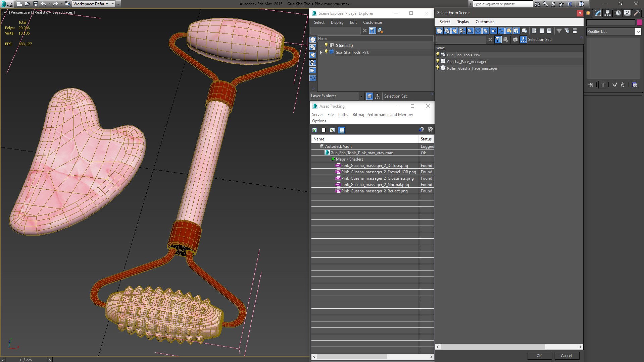Click the Open File folder icon

(x=28, y=4)
